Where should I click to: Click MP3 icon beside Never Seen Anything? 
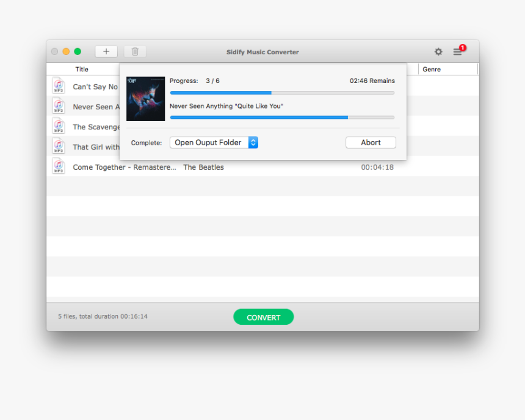point(59,105)
